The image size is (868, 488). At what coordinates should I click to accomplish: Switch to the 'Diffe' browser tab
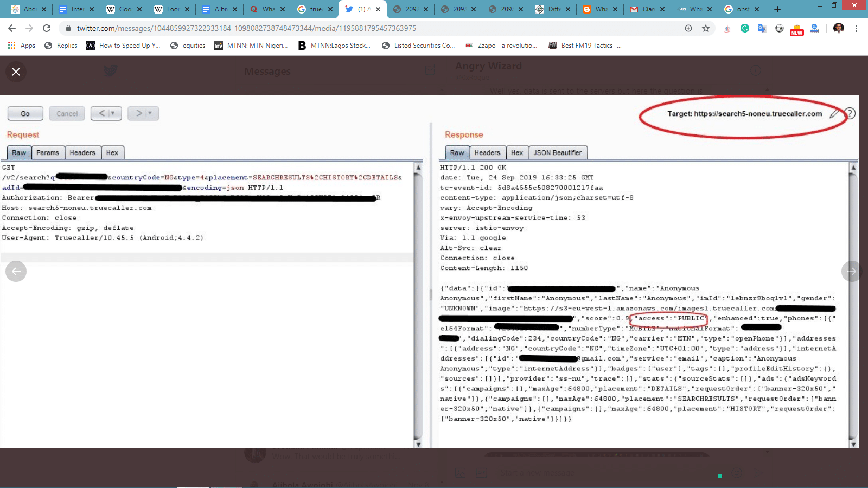click(x=552, y=9)
